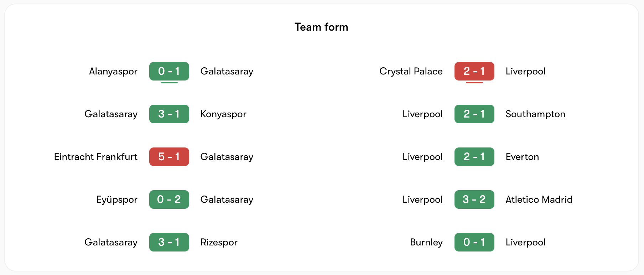Select the Konyaspor team name
The image size is (644, 275).
click(223, 114)
